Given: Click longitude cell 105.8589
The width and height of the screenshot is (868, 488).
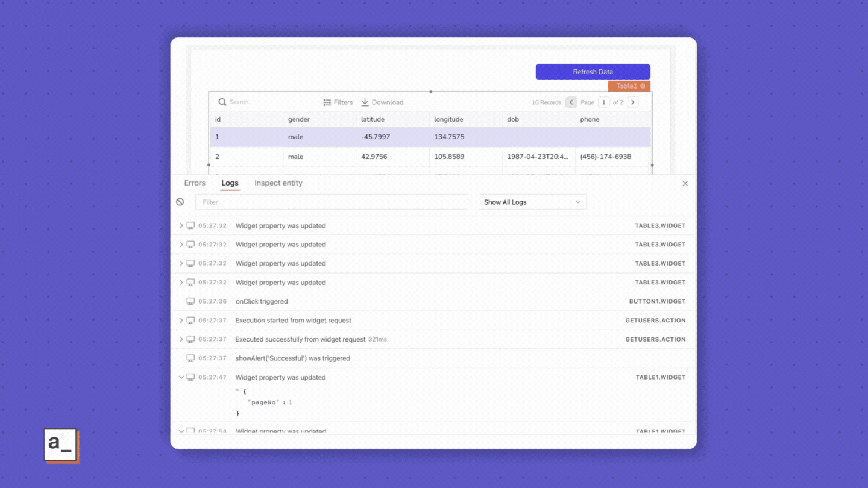Looking at the screenshot, I should pyautogui.click(x=449, y=157).
